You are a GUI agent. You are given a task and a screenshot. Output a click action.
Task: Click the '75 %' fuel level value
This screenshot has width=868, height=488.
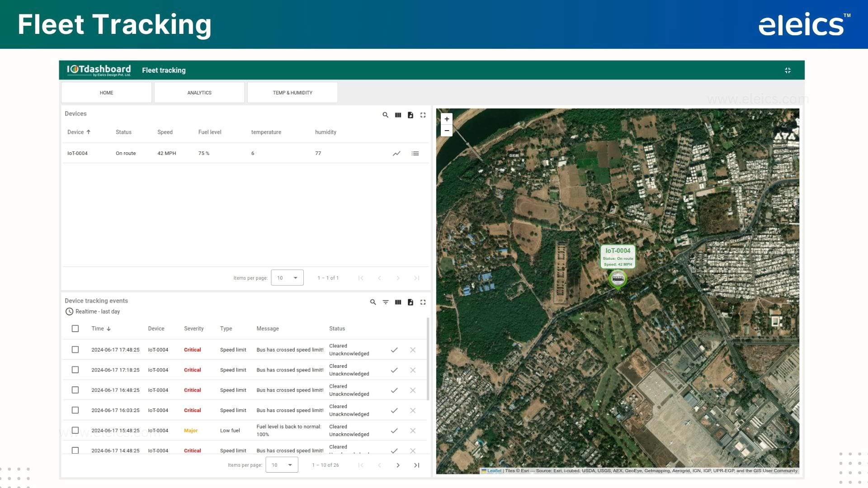pos(204,154)
